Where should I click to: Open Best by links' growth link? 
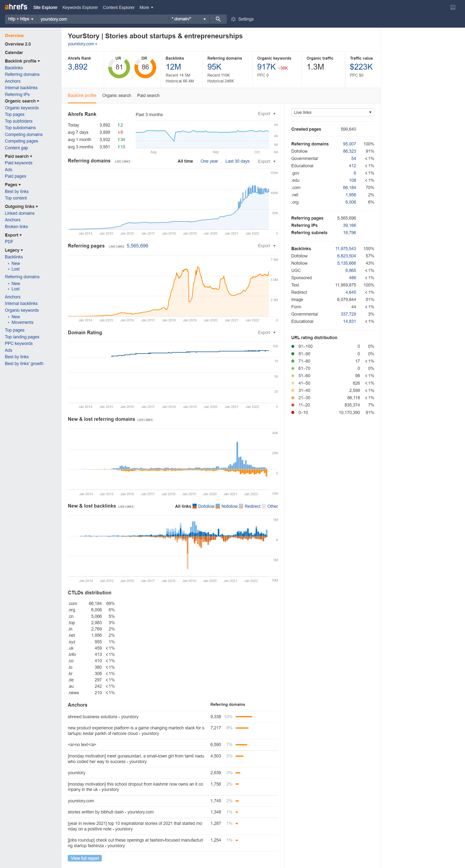24,364
